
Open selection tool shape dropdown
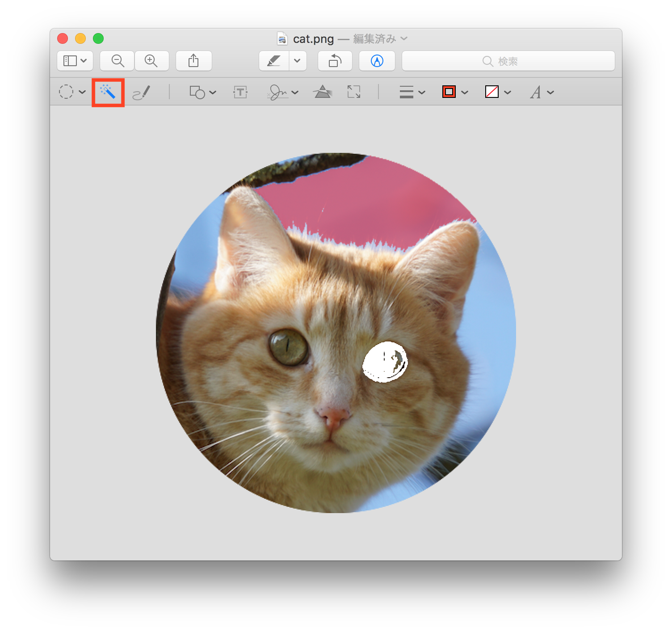point(82,92)
